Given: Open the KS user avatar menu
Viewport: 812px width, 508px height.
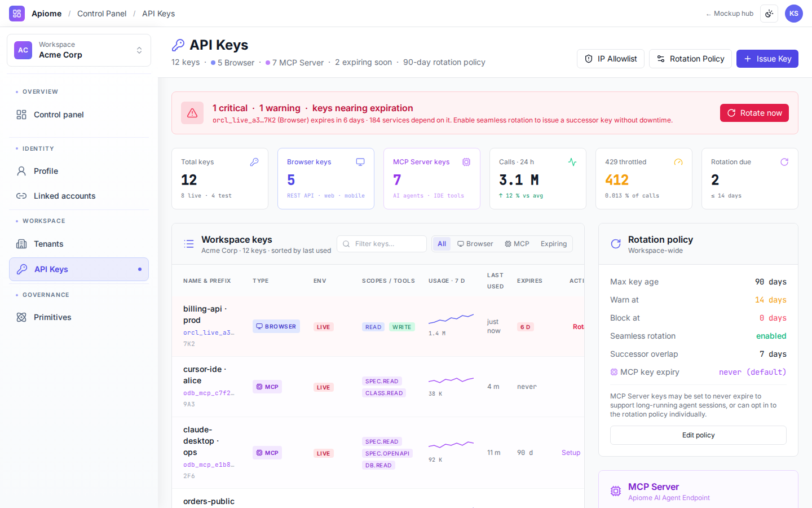Looking at the screenshot, I should point(794,14).
